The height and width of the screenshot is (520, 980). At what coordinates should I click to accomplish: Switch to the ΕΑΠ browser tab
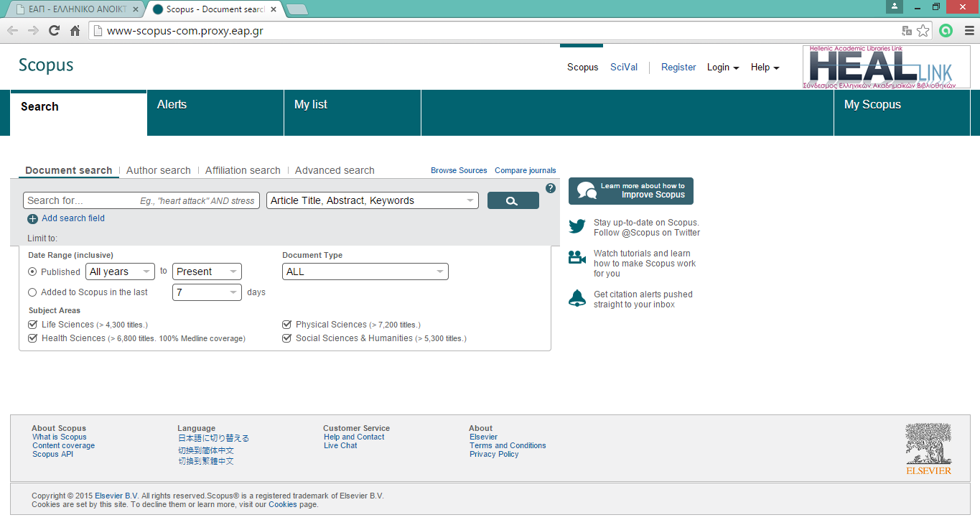click(x=75, y=10)
